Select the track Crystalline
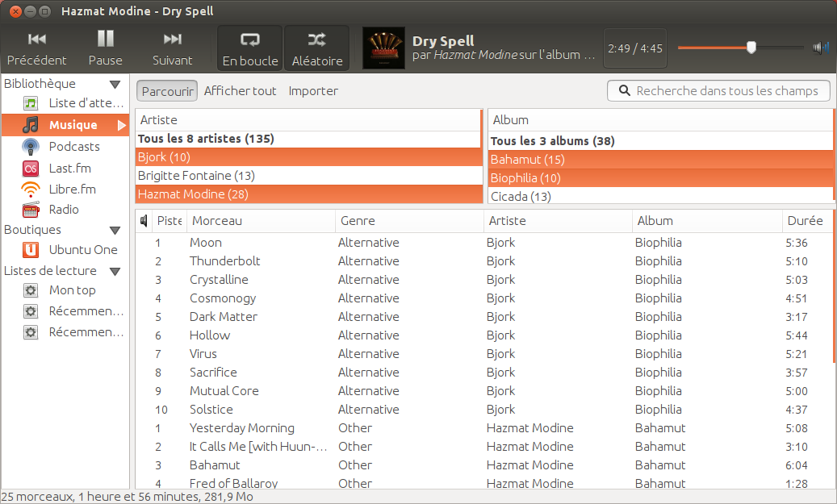This screenshot has width=837, height=504. click(483, 280)
